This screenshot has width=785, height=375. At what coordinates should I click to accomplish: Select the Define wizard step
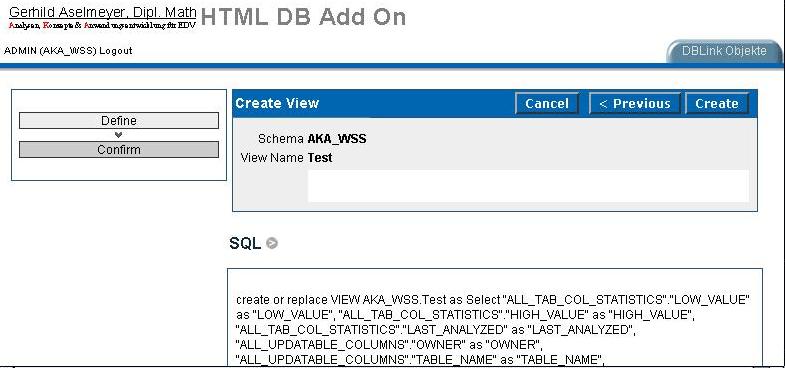119,121
